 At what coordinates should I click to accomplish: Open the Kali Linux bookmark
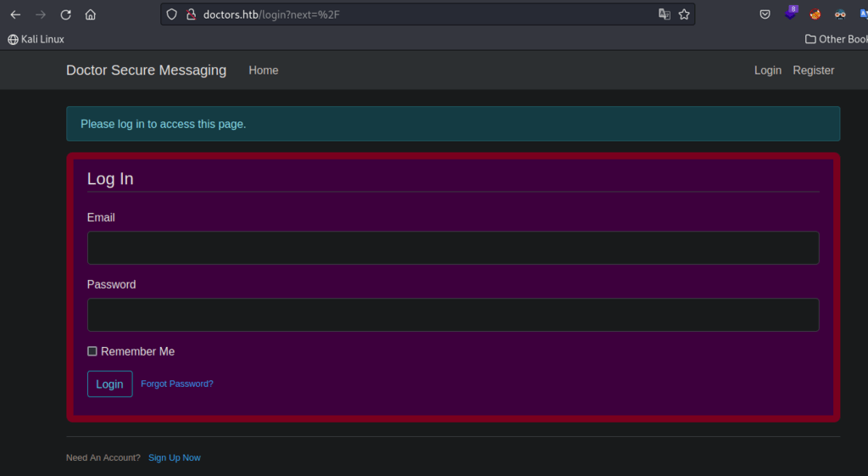pos(36,39)
